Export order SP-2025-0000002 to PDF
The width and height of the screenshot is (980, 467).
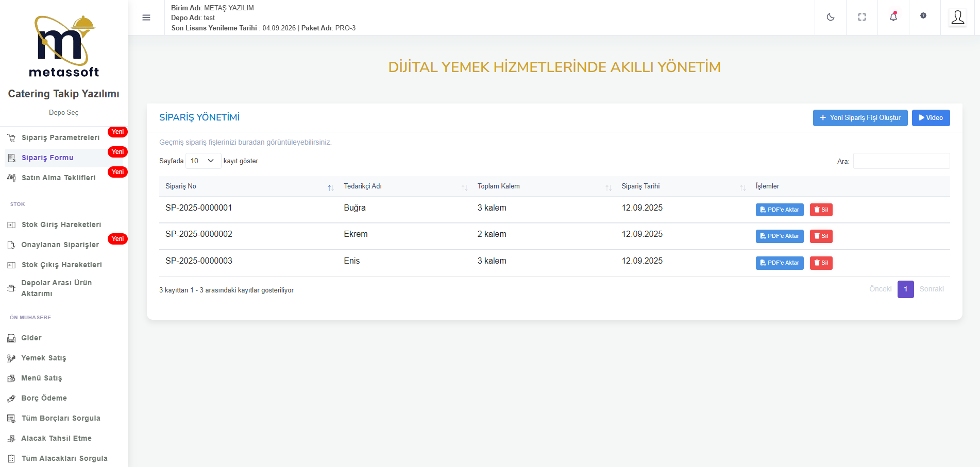(779, 236)
